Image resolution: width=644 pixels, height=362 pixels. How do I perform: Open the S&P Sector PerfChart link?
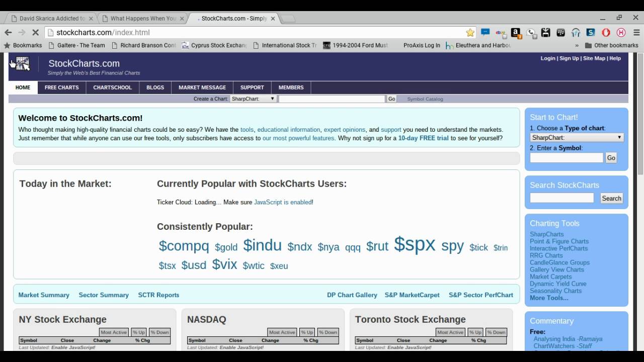point(481,295)
